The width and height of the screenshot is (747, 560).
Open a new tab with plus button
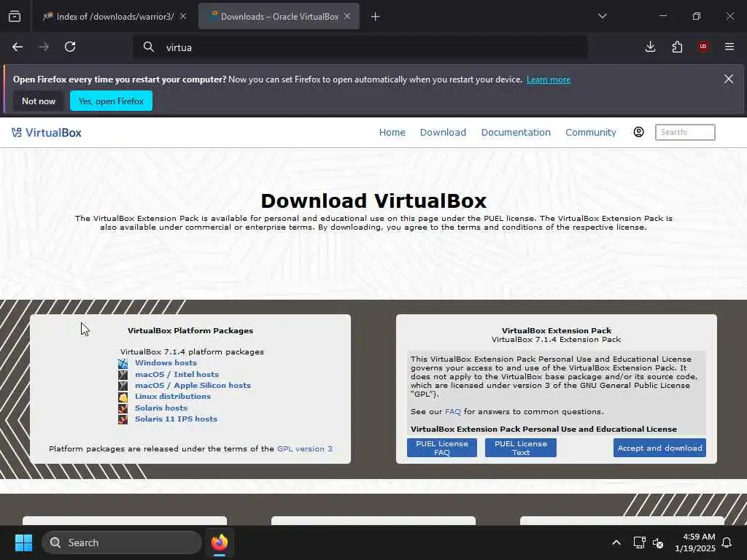[376, 17]
